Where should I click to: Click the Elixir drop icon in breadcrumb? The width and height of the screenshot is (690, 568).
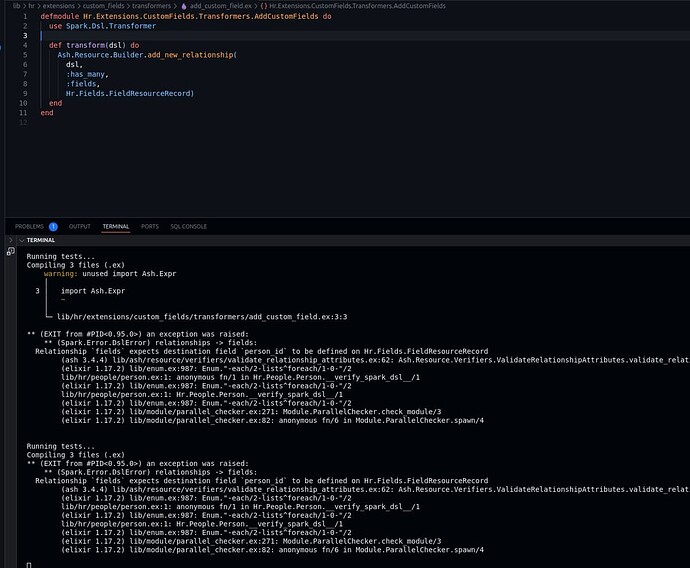[x=184, y=6]
